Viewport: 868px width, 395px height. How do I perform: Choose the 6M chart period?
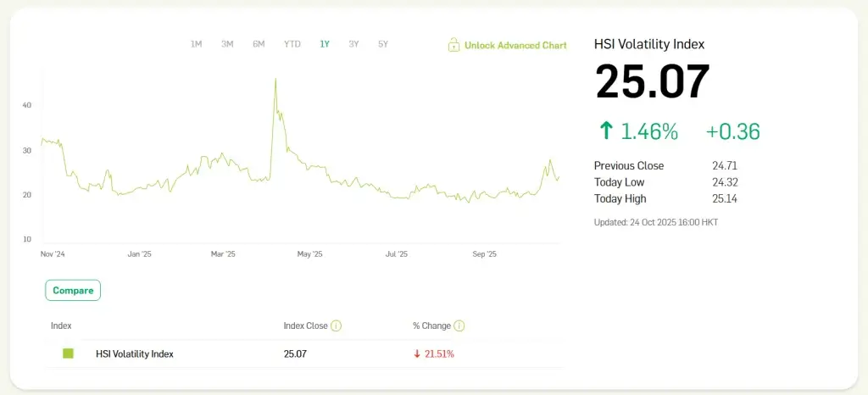coord(259,44)
